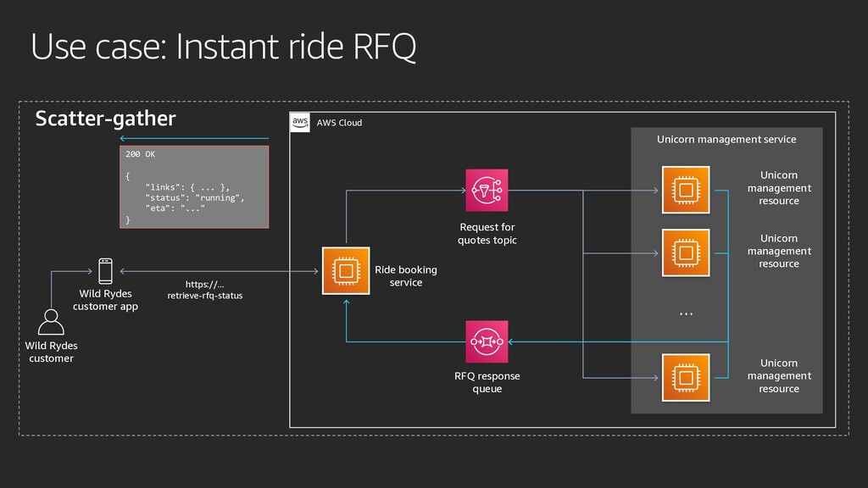Click the 200 OK response code box

194,187
